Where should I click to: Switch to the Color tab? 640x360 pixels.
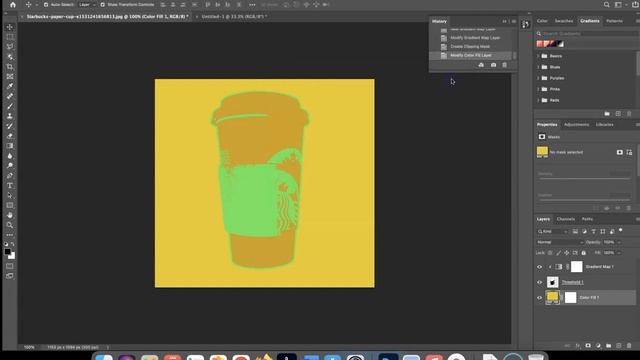pos(542,21)
